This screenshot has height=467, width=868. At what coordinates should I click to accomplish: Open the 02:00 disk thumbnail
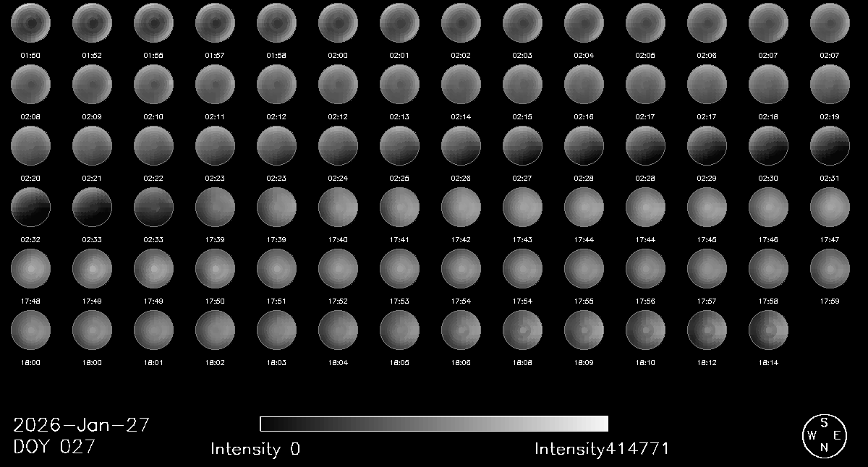pos(338,23)
